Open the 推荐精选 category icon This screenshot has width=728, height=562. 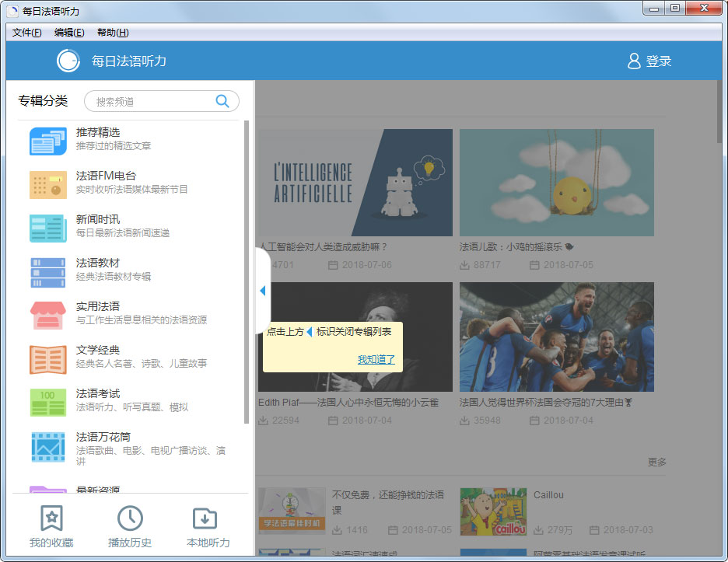click(48, 141)
